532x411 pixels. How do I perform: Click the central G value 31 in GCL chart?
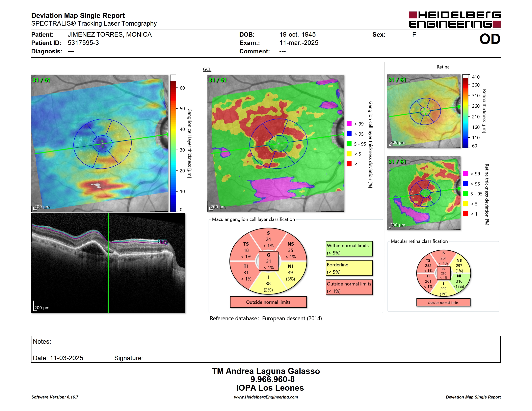(268, 261)
